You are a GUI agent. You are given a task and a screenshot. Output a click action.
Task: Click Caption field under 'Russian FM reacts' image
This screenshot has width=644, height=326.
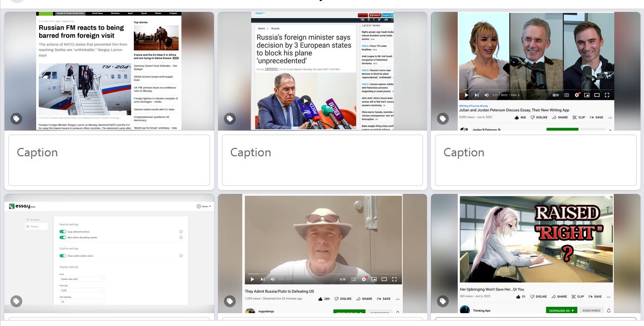pyautogui.click(x=109, y=160)
